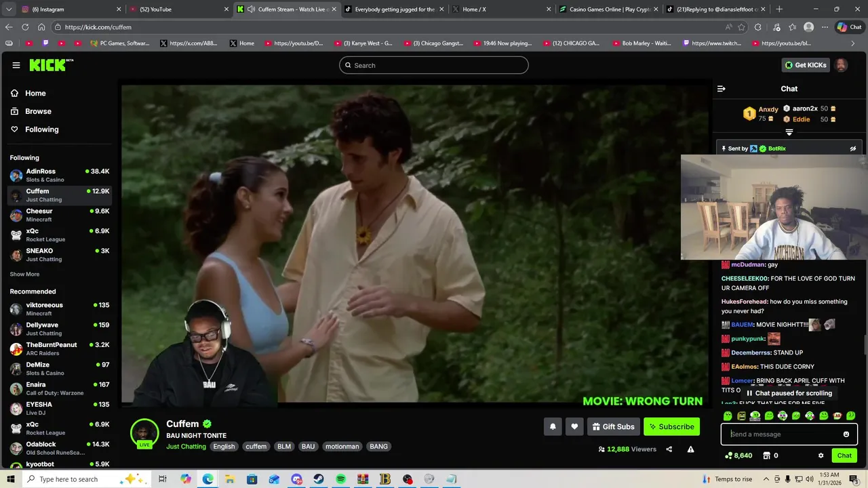Open the emoji picker in the chat box

(x=846, y=434)
